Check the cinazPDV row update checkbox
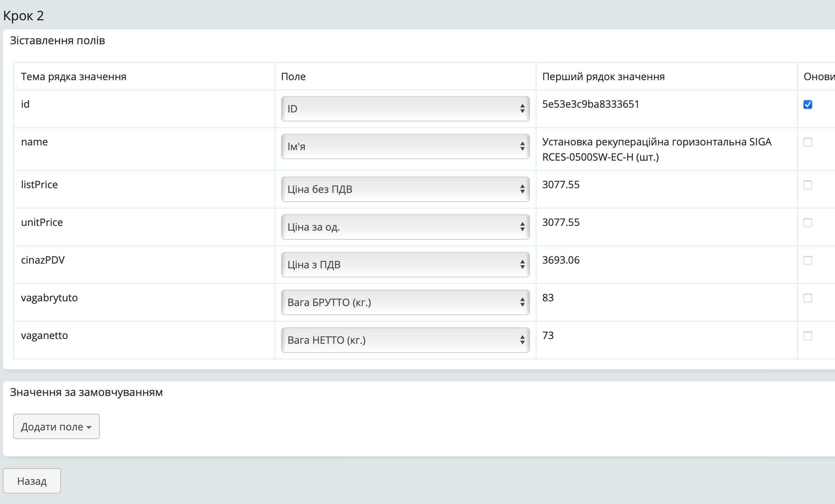The height and width of the screenshot is (504, 835). (x=807, y=260)
